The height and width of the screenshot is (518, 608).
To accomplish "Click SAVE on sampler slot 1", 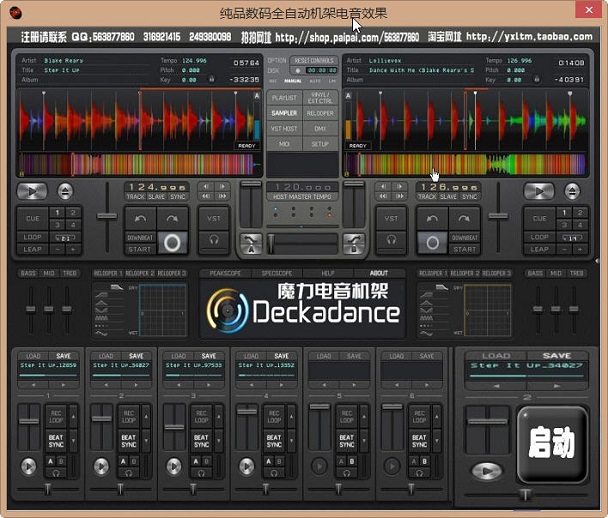I will (x=64, y=356).
